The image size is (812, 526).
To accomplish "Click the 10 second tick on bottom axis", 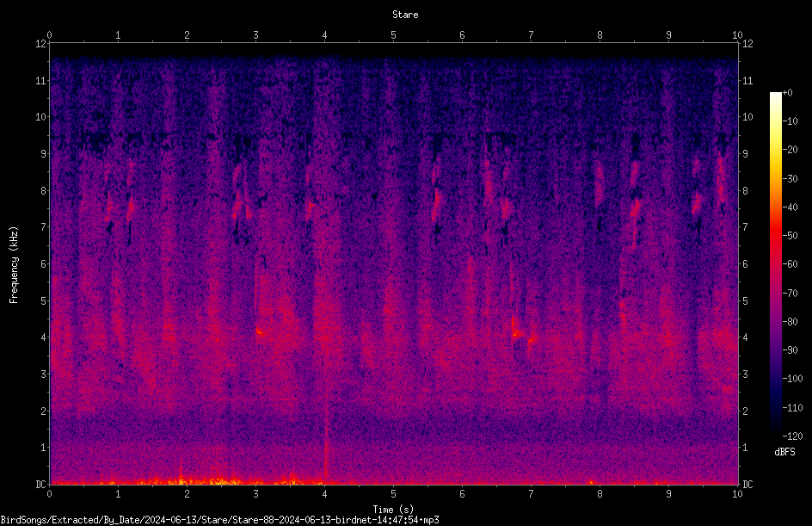I will 737,494.
